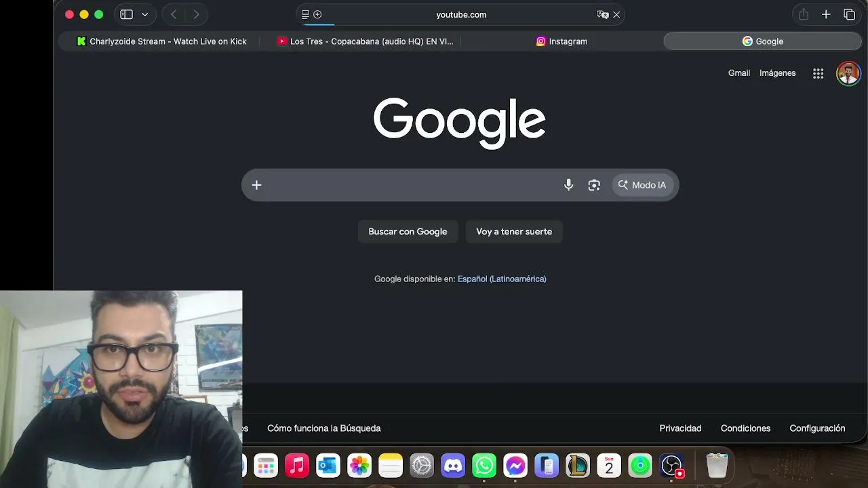868x488 pixels.
Task: Open the iPhone Mirroring app in the dock
Action: [x=547, y=466]
